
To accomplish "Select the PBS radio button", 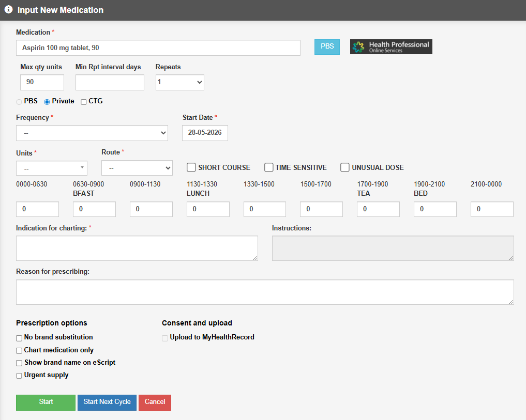I will (x=19, y=102).
